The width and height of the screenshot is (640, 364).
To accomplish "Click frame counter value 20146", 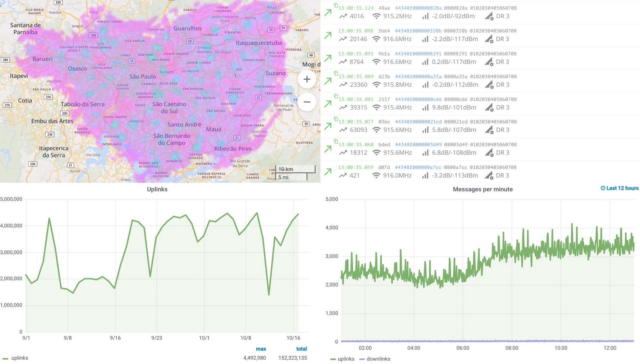I will pyautogui.click(x=358, y=39).
